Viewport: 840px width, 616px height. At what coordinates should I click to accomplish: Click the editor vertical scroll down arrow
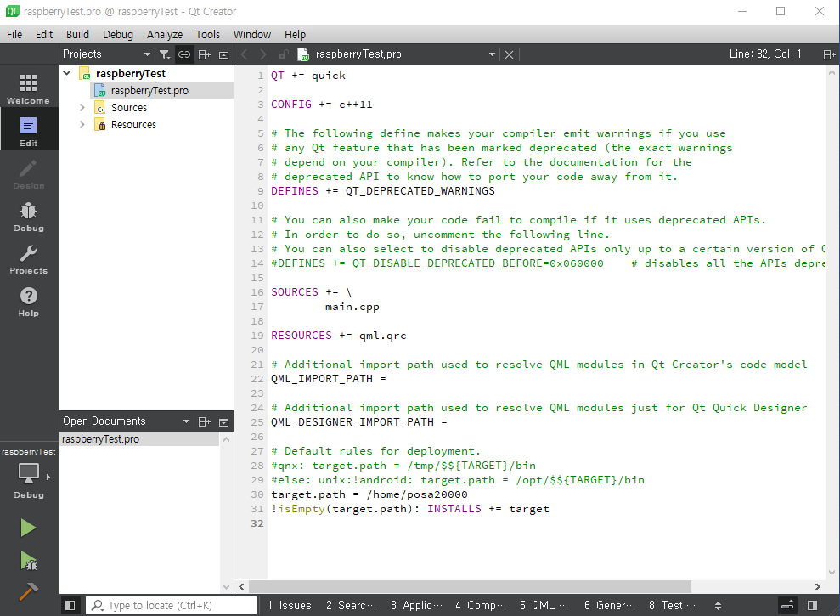point(832,573)
